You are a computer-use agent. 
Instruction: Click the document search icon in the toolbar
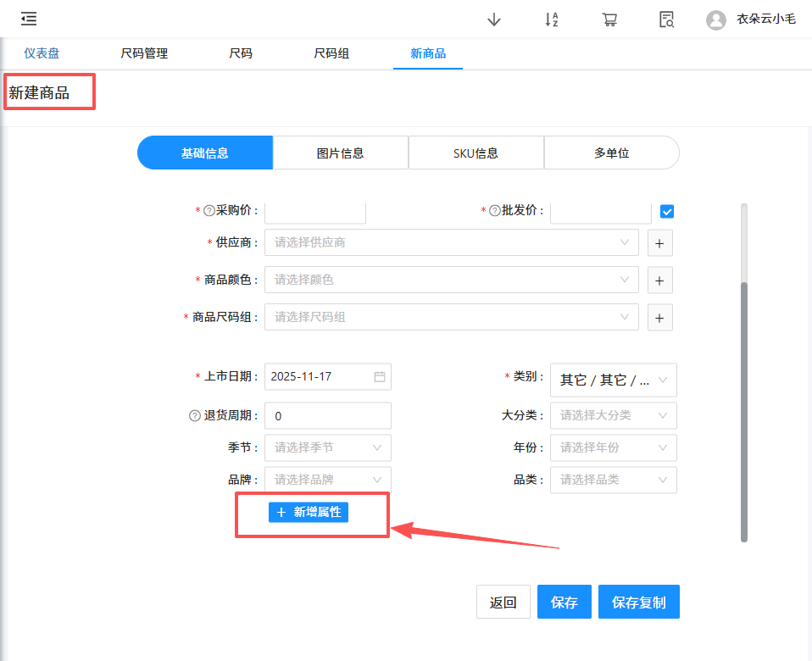[666, 19]
